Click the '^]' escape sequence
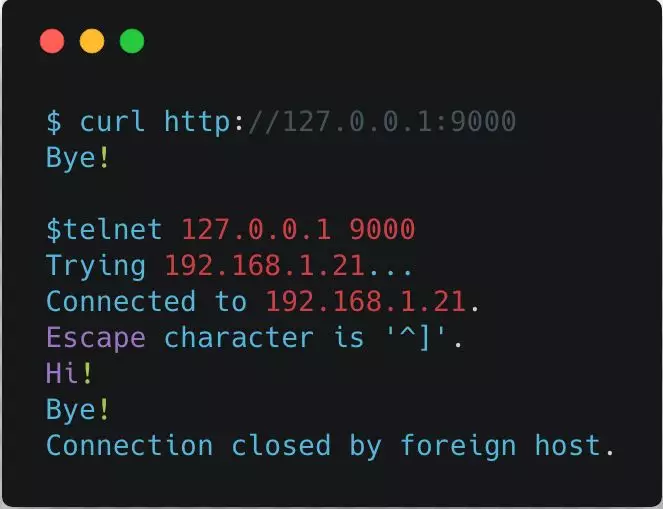 [x=416, y=338]
